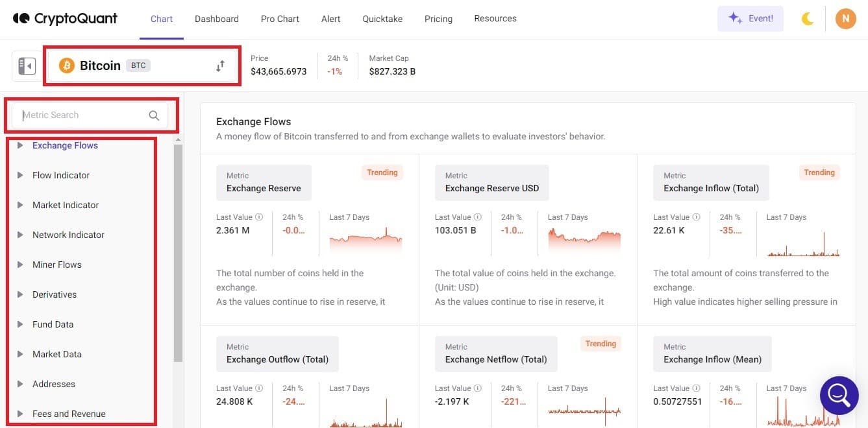Image resolution: width=868 pixels, height=428 pixels.
Task: Open the Exchange Netflow (Total) metric
Action: point(496,353)
